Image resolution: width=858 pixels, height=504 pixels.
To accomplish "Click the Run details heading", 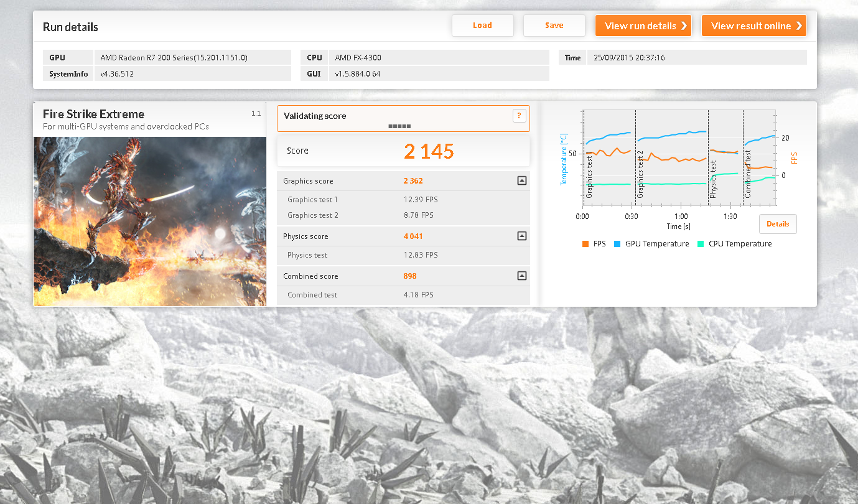I will pyautogui.click(x=70, y=27).
